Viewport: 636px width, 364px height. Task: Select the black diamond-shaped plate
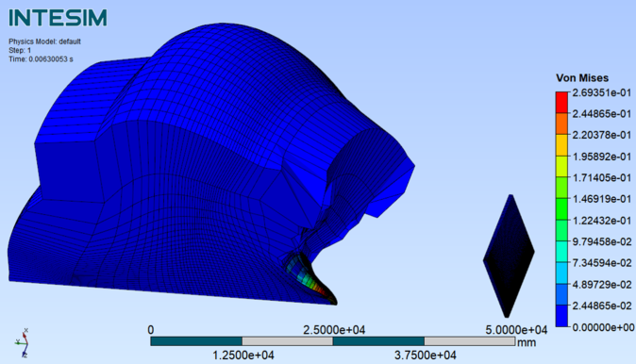click(509, 256)
